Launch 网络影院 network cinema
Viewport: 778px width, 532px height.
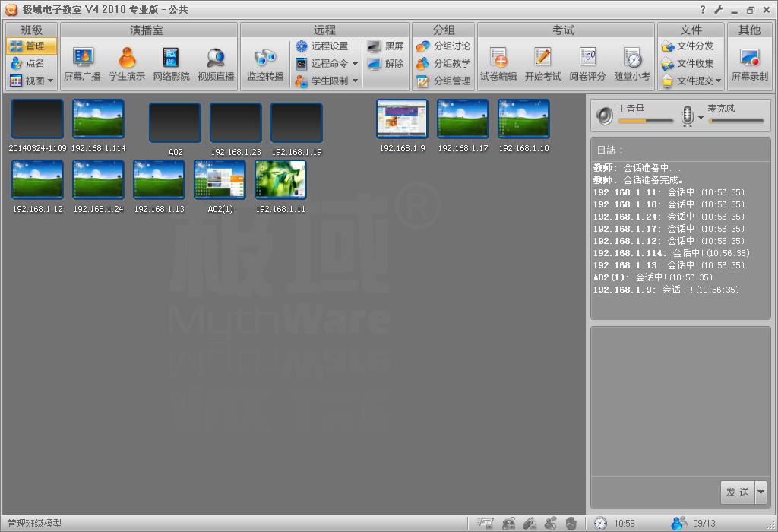pos(171,64)
